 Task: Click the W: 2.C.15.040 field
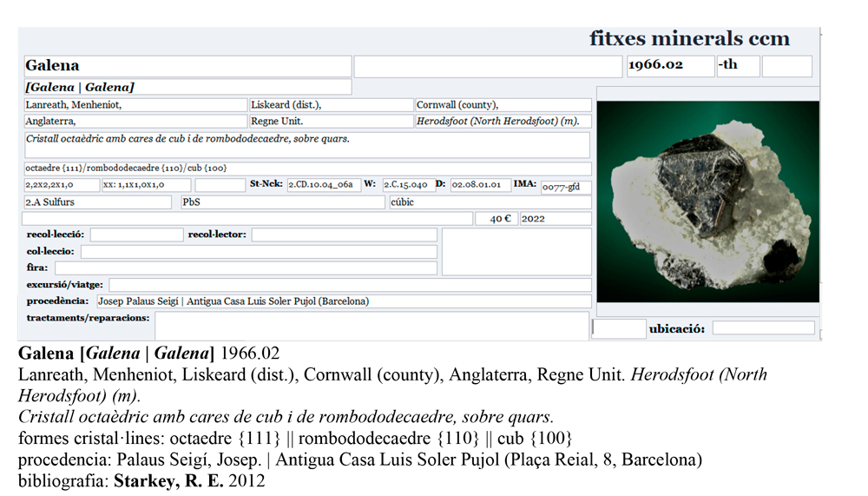click(x=409, y=184)
